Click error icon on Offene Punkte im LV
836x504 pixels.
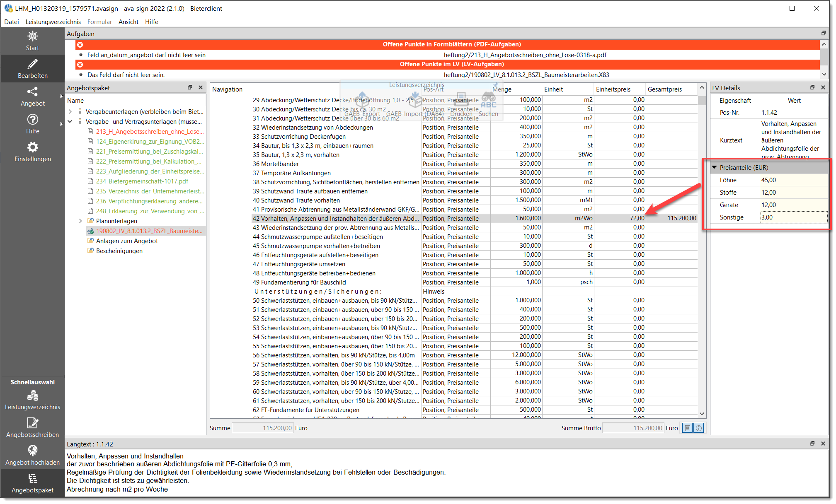(80, 64)
